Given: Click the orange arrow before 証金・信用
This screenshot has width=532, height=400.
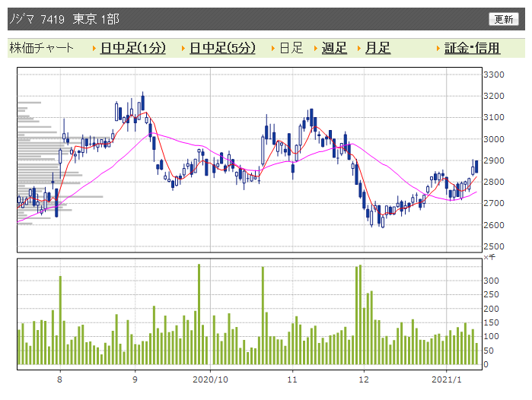Looking at the screenshot, I should coord(438,49).
